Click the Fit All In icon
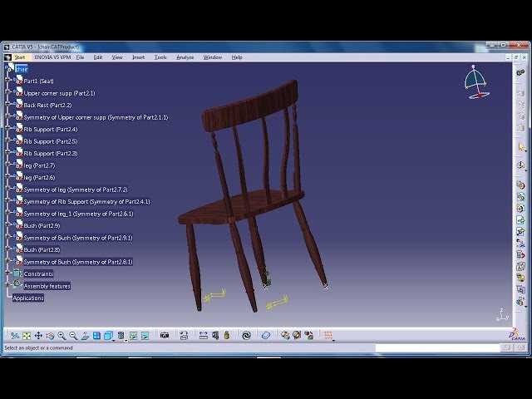 tap(27, 336)
